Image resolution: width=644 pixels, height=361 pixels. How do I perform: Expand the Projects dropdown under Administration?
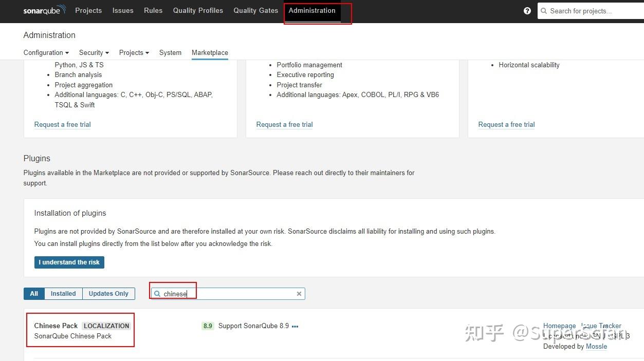[x=134, y=52]
